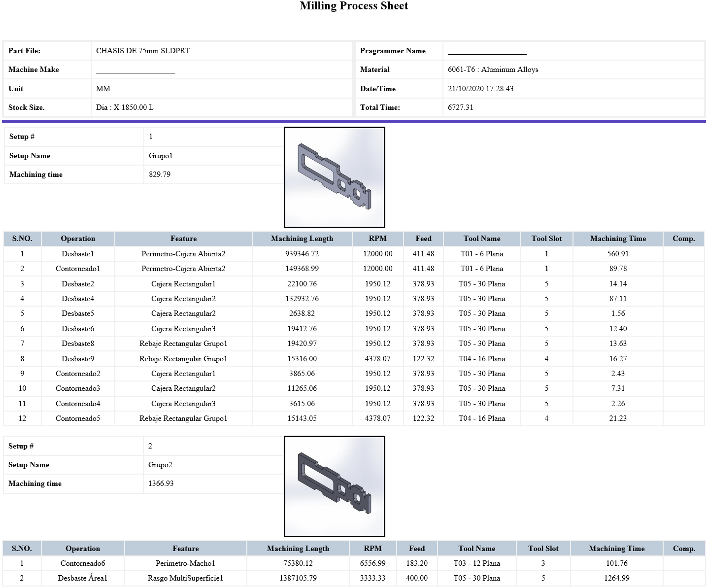Viewport: 708px width, 588px height.
Task: Click operation cell 'Contorneado6'
Action: coord(83,563)
